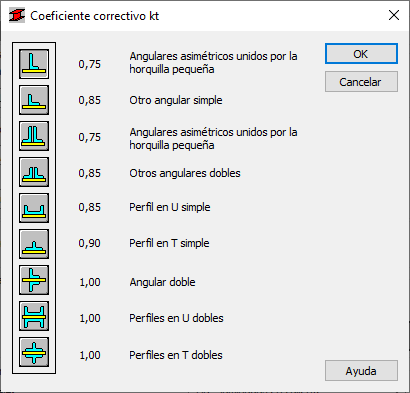Screen dimensions: 410x393
Task: Click the 'Angular doble' description text
Action: [x=162, y=282]
